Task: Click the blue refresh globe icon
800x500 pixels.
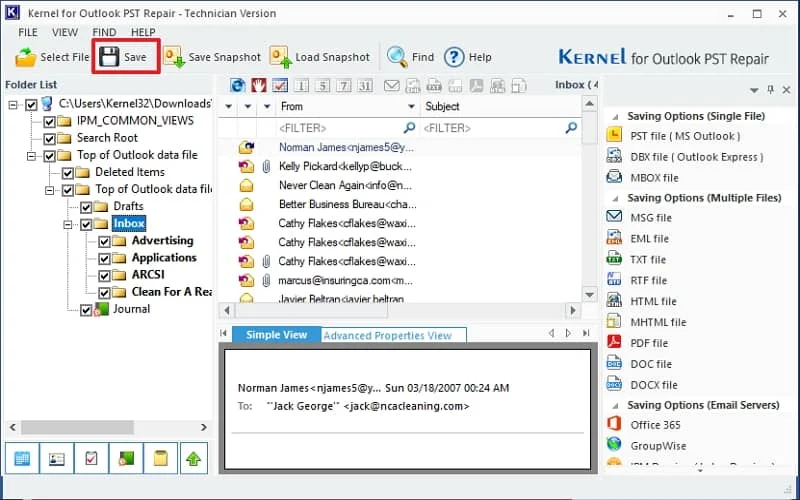Action: tap(238, 85)
